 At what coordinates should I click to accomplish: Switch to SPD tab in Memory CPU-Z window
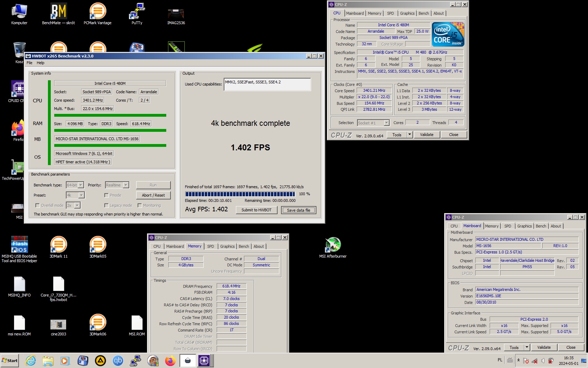[x=210, y=246]
